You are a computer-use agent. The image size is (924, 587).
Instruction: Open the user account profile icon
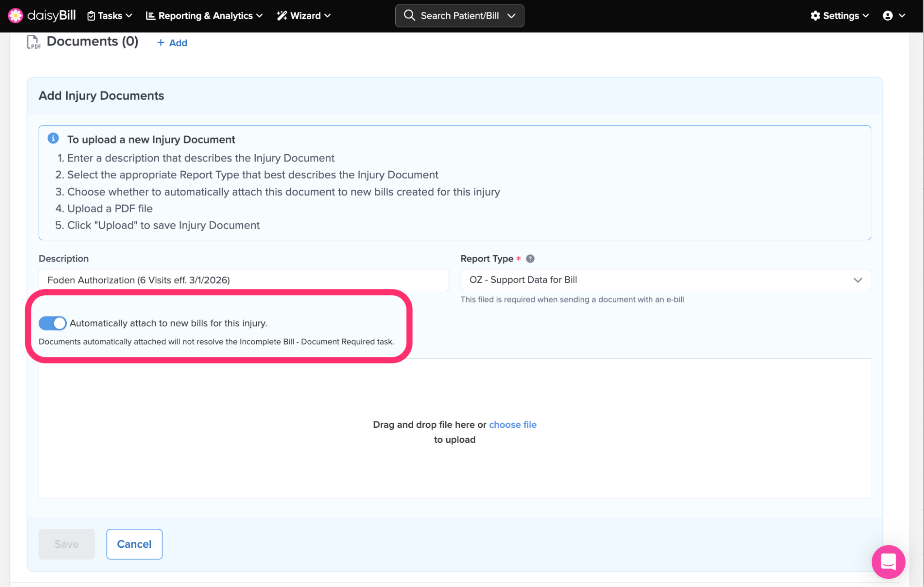(887, 16)
